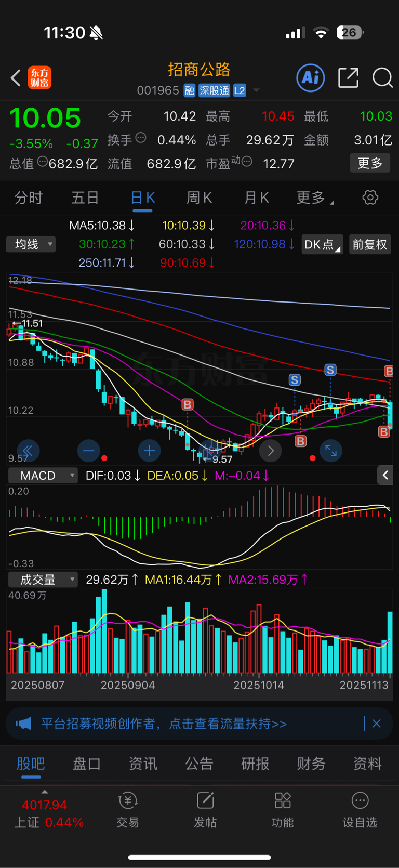This screenshot has width=399, height=868.
Task: Open the 成交量 indicator dropdown
Action: [43, 580]
